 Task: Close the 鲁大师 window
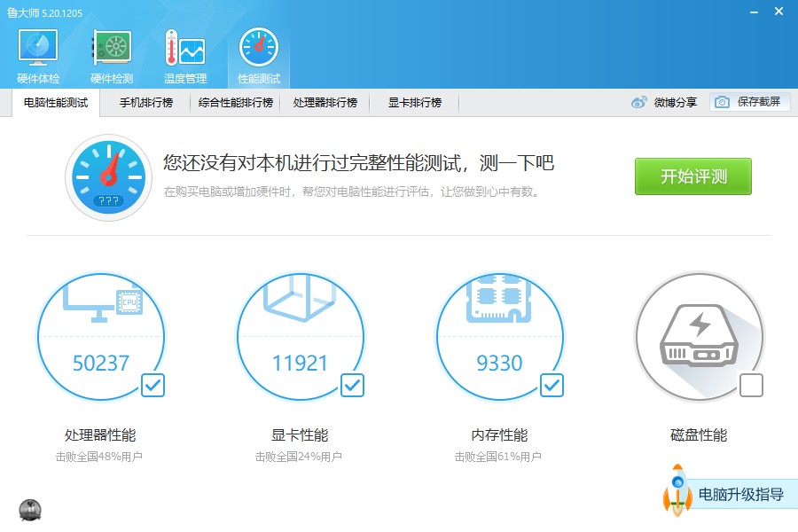pos(778,12)
